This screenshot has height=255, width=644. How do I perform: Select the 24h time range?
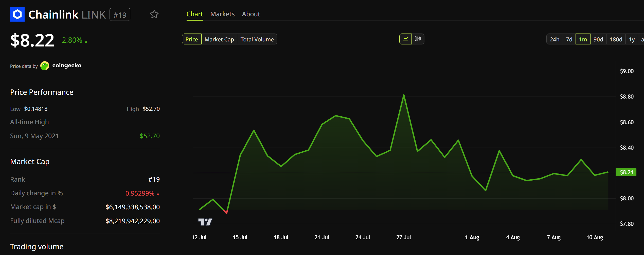[554, 39]
